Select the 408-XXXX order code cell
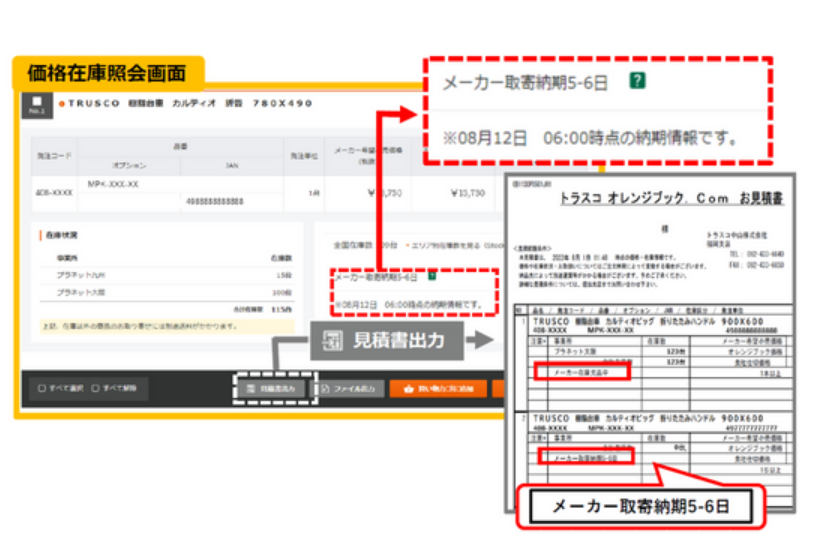816x534 pixels. pos(54,193)
